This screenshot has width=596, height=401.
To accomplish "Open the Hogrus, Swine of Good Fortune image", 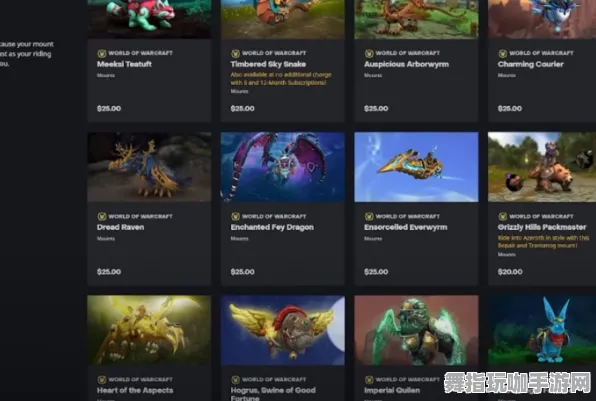I will click(283, 330).
